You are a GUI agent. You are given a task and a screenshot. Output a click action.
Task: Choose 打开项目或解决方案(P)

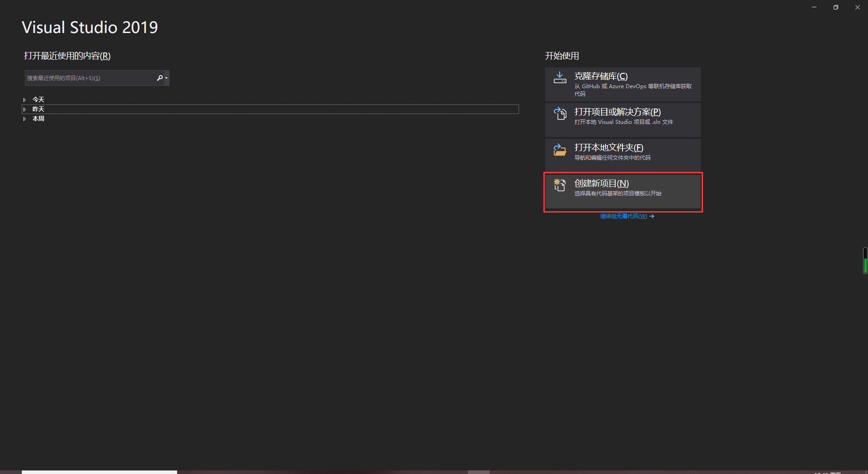coord(623,120)
